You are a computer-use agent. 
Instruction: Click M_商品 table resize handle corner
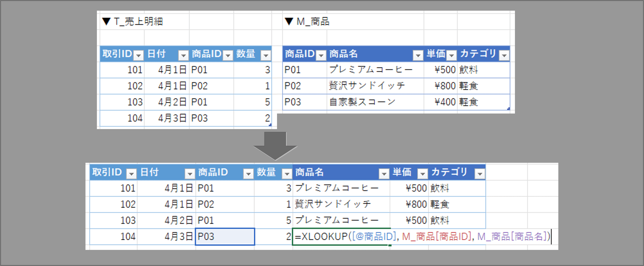pyautogui.click(x=508, y=109)
